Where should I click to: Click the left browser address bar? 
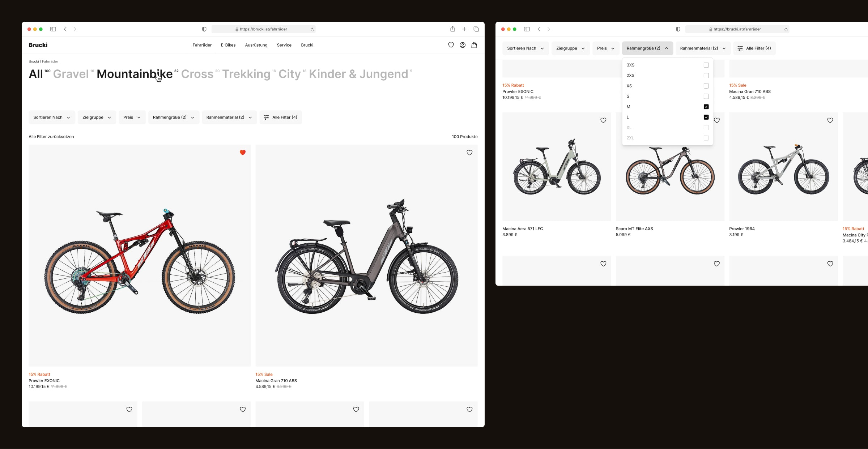coord(263,29)
